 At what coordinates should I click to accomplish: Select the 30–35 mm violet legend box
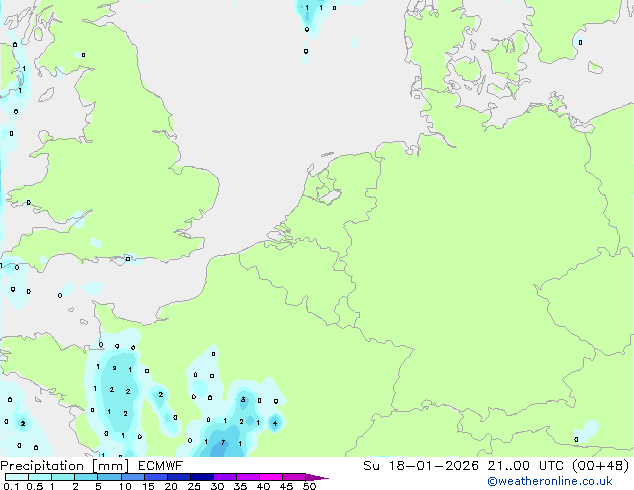(x=225, y=477)
